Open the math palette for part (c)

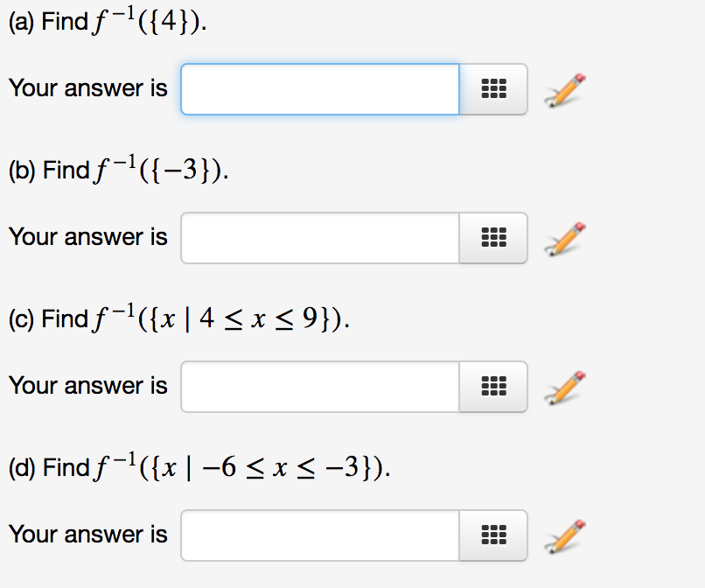[x=493, y=386]
